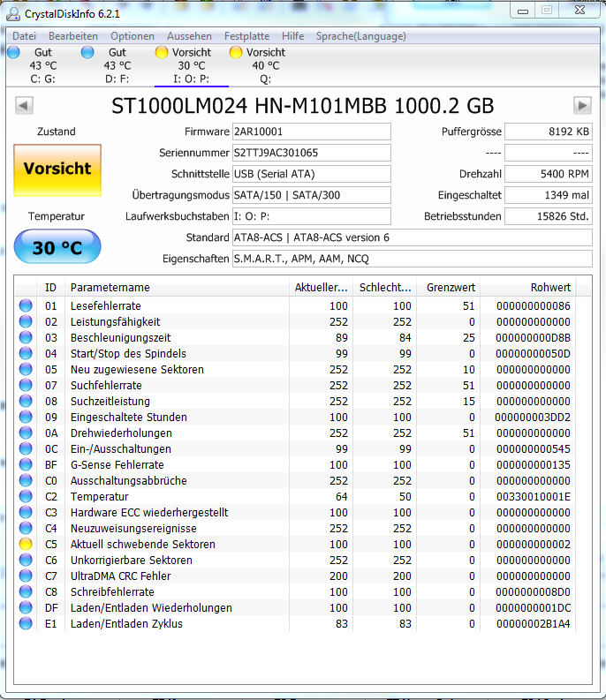Click the Drehzahl value 5400 RPM

pos(549,174)
